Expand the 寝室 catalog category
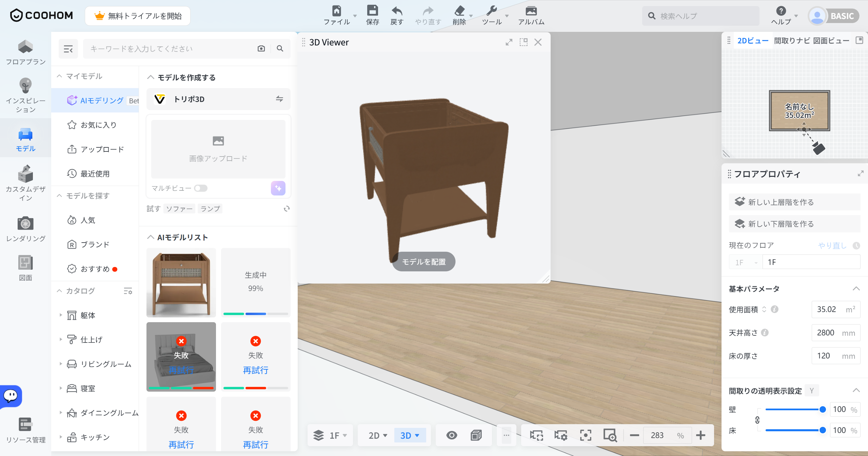This screenshot has height=456, width=868. [x=61, y=388]
